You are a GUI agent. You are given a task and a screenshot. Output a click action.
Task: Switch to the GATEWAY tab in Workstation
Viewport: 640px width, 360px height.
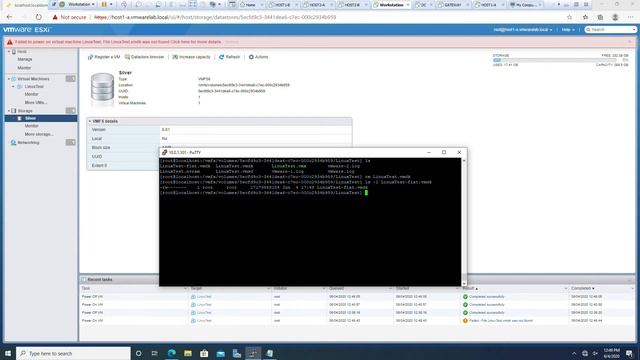coord(452,5)
